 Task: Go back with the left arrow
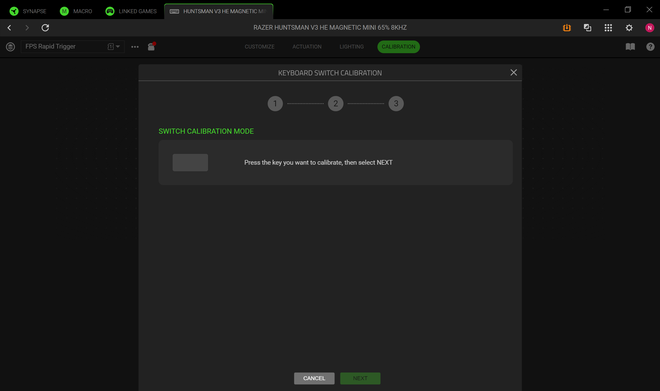[x=9, y=28]
